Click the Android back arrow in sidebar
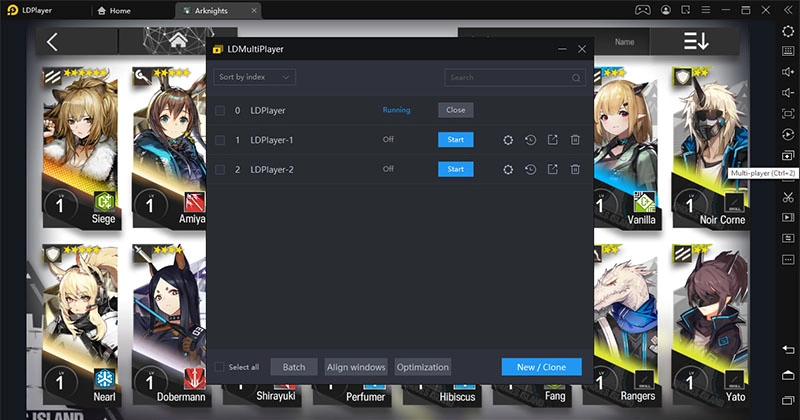This screenshot has width=800, height=420. coord(788,350)
